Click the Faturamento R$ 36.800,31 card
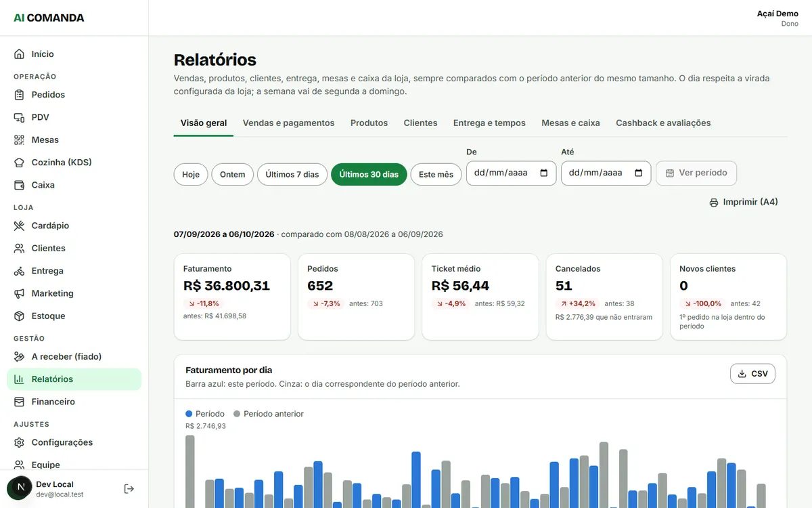The height and width of the screenshot is (508, 812). tap(232, 297)
